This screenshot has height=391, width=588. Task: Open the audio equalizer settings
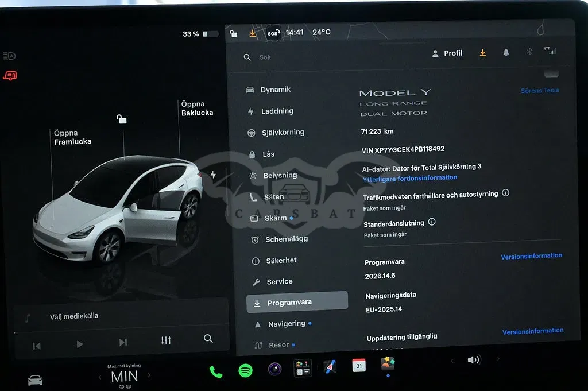[x=166, y=340]
